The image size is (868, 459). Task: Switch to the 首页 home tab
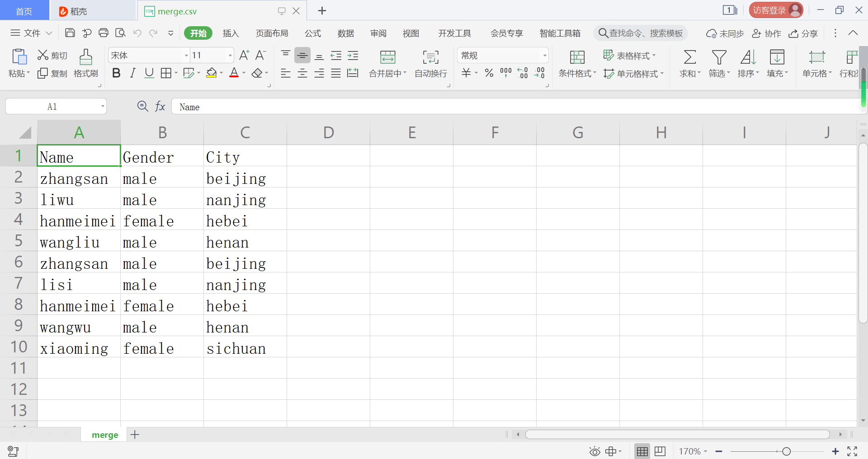24,11
